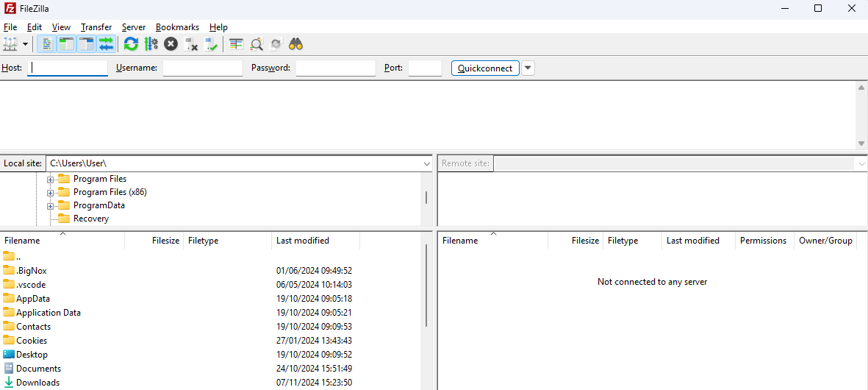This screenshot has height=390, width=868.
Task: Open the Bookmarks menu
Action: click(177, 27)
